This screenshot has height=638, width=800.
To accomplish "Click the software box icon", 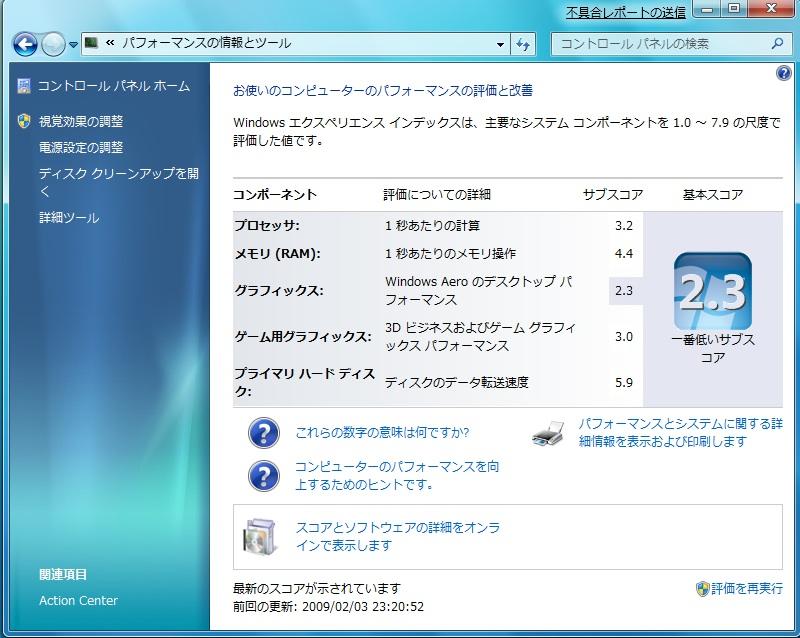I will [x=261, y=537].
